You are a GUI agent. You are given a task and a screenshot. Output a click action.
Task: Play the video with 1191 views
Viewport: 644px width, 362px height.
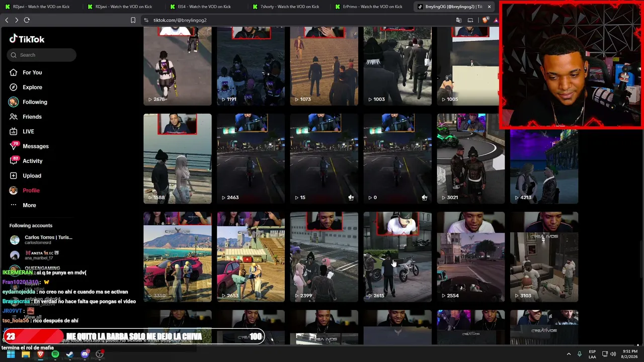point(251,66)
